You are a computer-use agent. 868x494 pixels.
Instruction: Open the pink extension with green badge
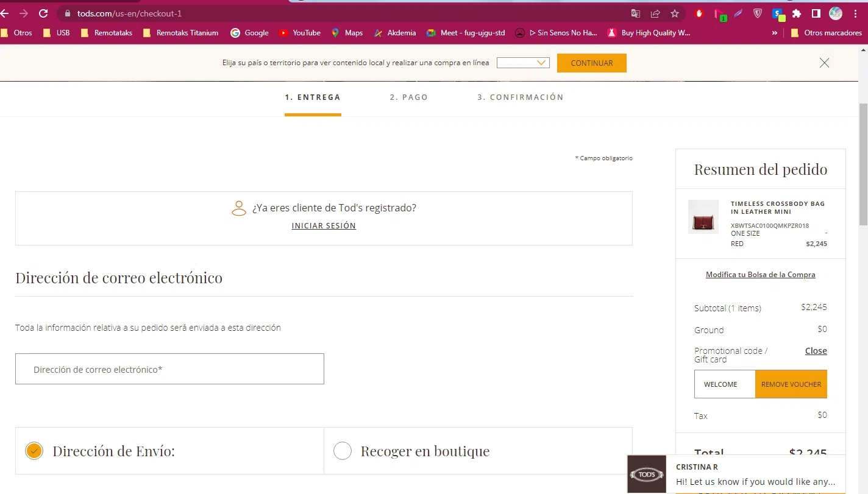(719, 14)
